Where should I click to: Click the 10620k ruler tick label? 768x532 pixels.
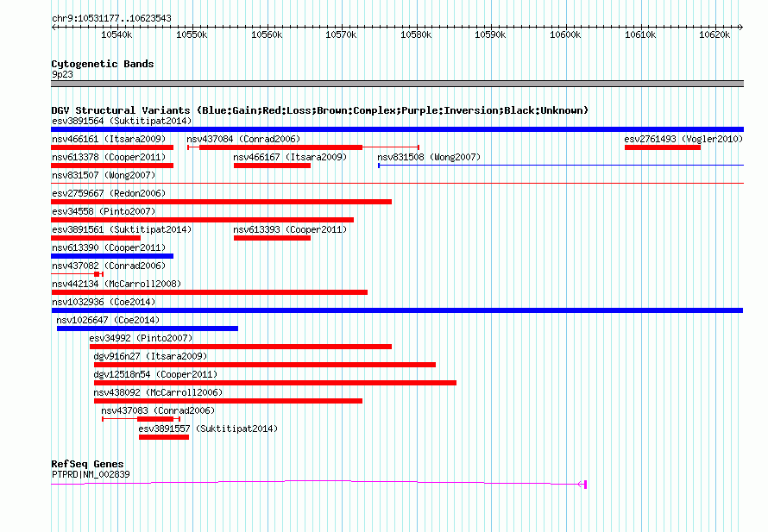coord(714,34)
